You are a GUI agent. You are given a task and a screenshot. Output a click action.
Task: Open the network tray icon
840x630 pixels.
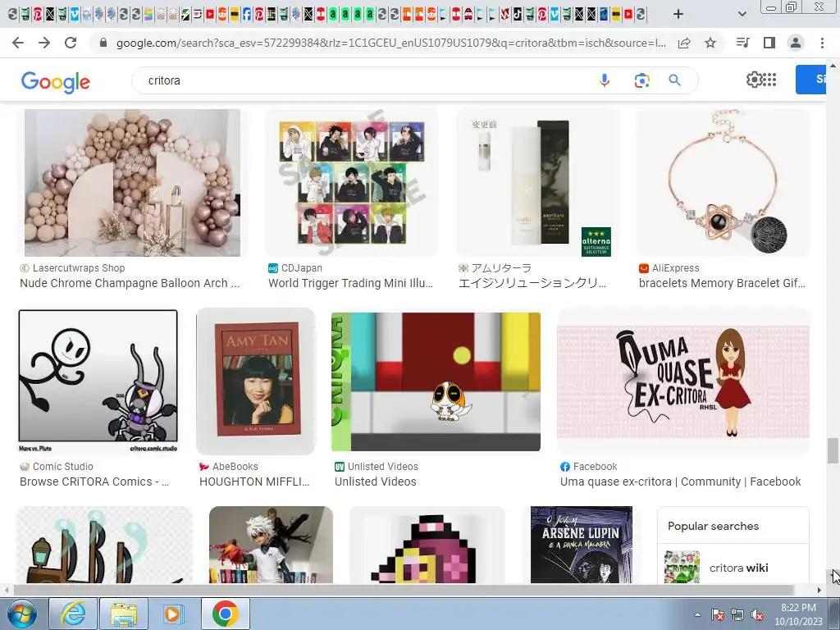click(x=737, y=614)
